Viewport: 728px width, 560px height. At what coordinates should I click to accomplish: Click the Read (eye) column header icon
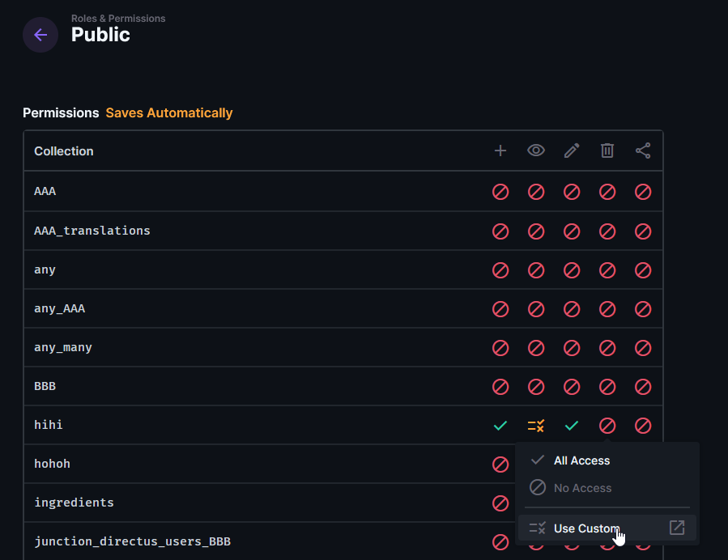tap(536, 151)
